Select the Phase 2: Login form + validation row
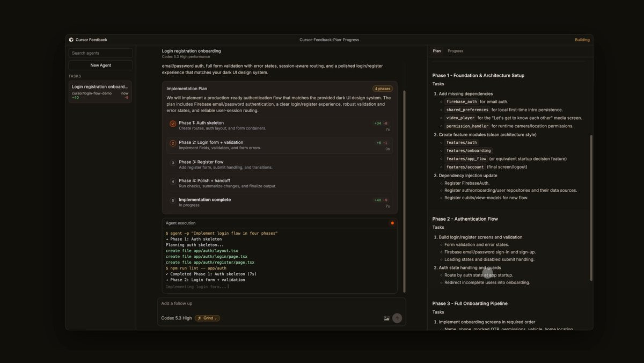This screenshot has width=644, height=363. pos(280,145)
